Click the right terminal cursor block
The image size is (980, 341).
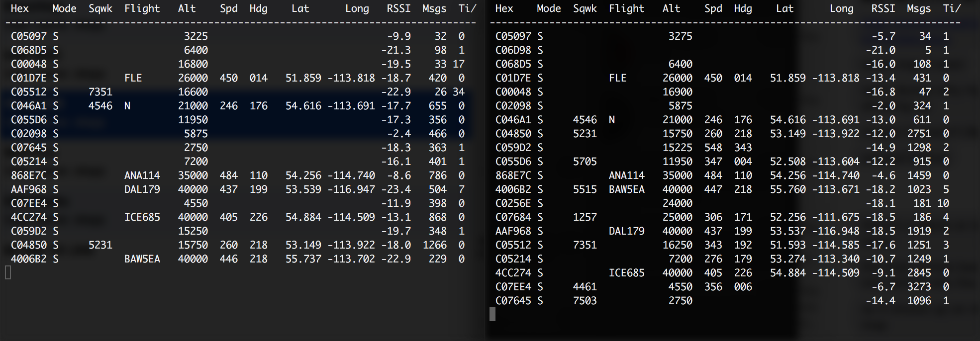tap(492, 314)
